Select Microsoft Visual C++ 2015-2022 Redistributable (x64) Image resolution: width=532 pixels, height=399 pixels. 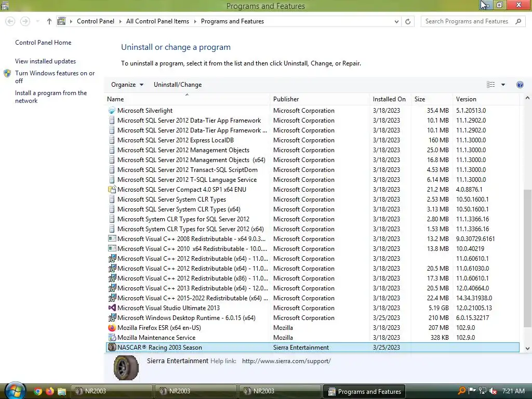312,298
